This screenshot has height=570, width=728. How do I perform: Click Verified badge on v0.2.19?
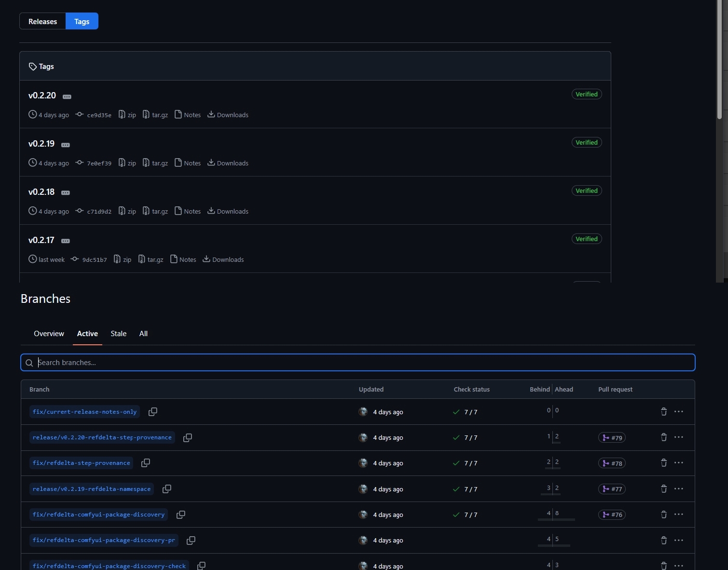587,143
